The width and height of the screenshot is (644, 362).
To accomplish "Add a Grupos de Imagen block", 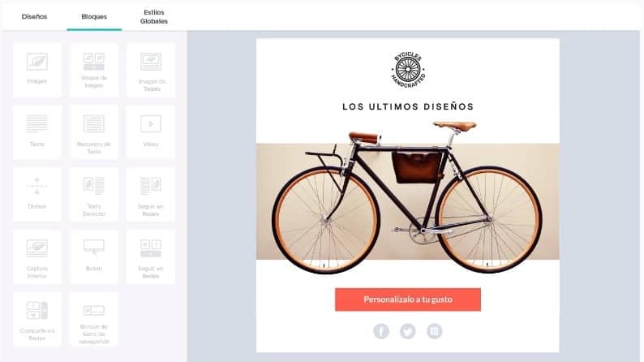I will pyautogui.click(x=93, y=71).
